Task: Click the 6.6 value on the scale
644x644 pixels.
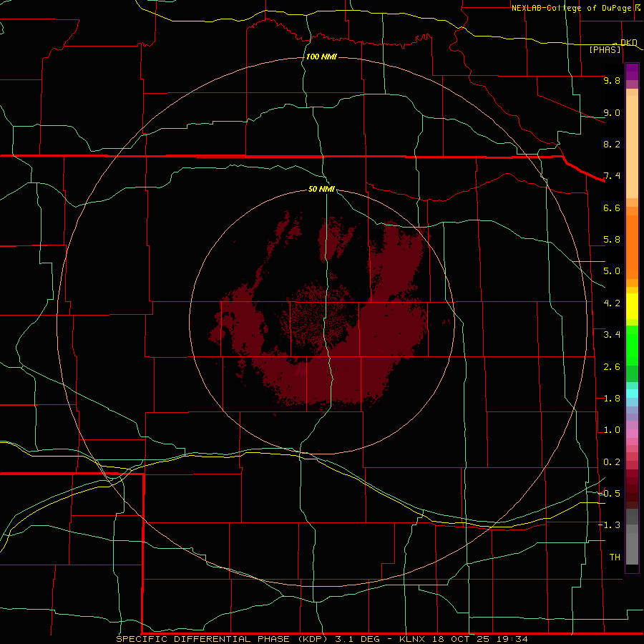Action: 612,208
